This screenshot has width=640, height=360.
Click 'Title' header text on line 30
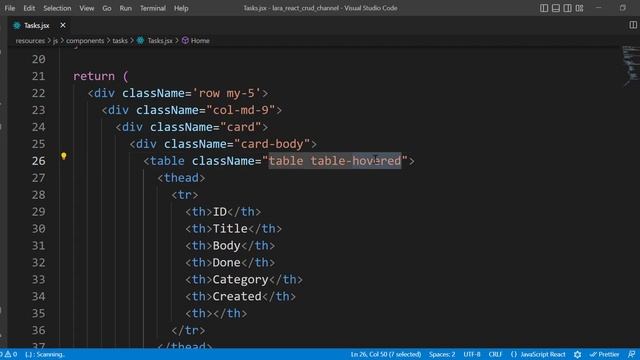tap(230, 229)
